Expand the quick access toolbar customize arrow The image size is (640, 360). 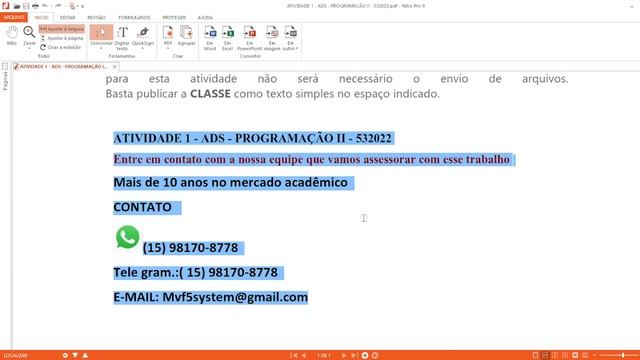coord(82,7)
